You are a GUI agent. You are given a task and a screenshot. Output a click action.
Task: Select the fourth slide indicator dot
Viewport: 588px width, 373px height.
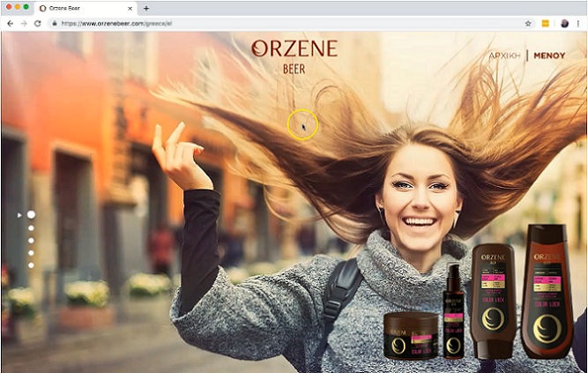click(x=31, y=253)
